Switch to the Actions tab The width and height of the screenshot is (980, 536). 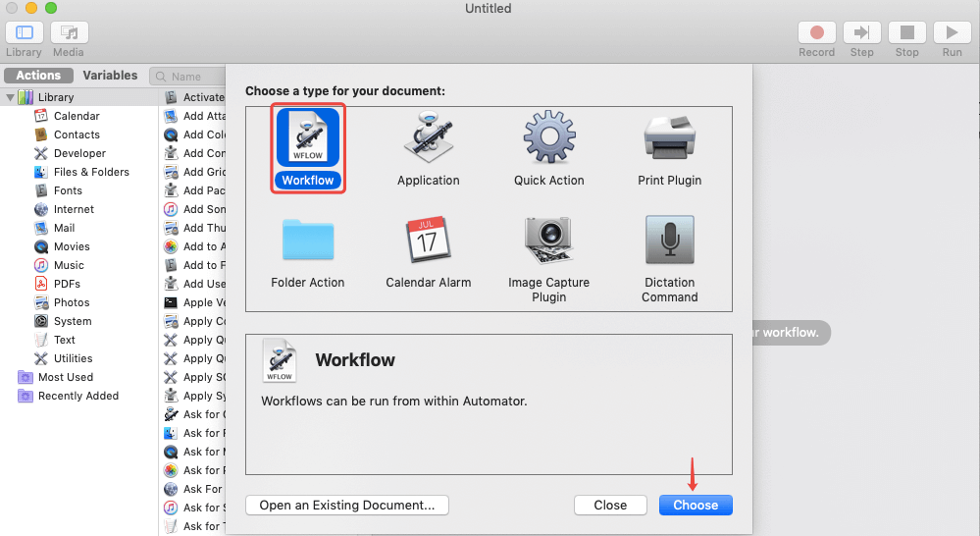point(38,76)
